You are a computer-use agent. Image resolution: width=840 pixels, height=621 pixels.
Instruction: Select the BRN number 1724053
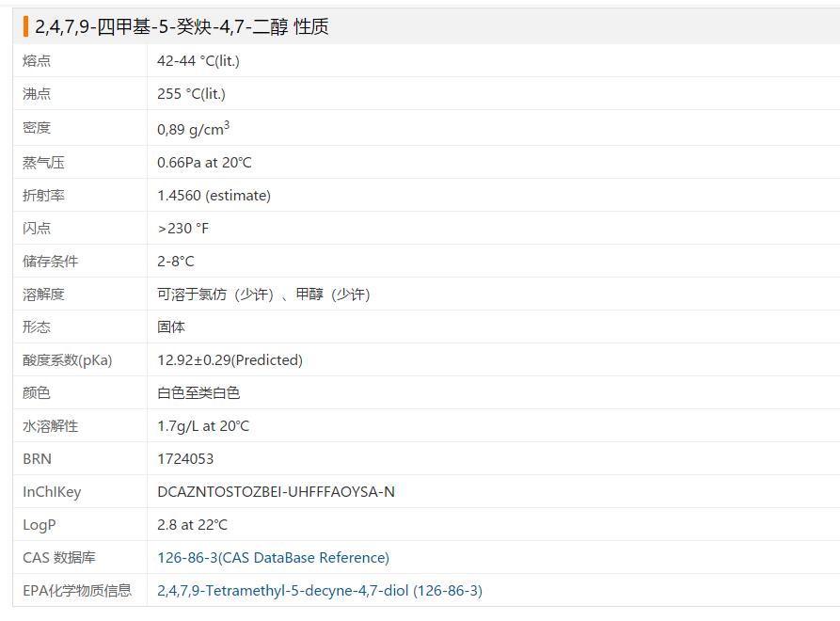tap(185, 459)
